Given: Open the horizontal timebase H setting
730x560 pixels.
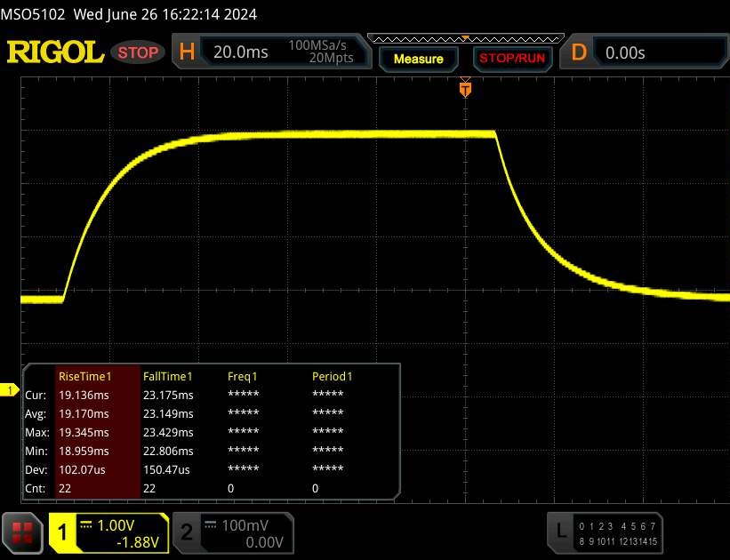Looking at the screenshot, I should 187,52.
